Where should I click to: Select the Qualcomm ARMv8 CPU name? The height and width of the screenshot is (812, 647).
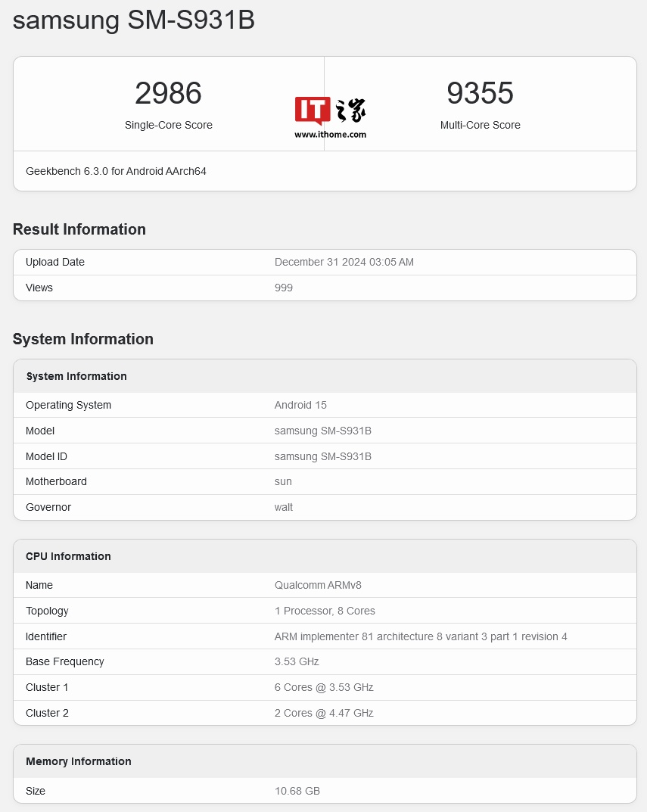coord(318,585)
